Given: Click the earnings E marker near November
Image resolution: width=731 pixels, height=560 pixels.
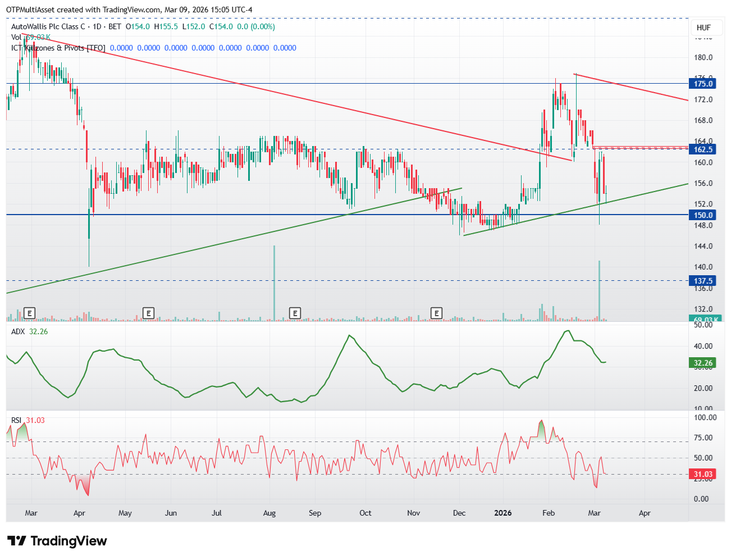Looking at the screenshot, I should (436, 313).
